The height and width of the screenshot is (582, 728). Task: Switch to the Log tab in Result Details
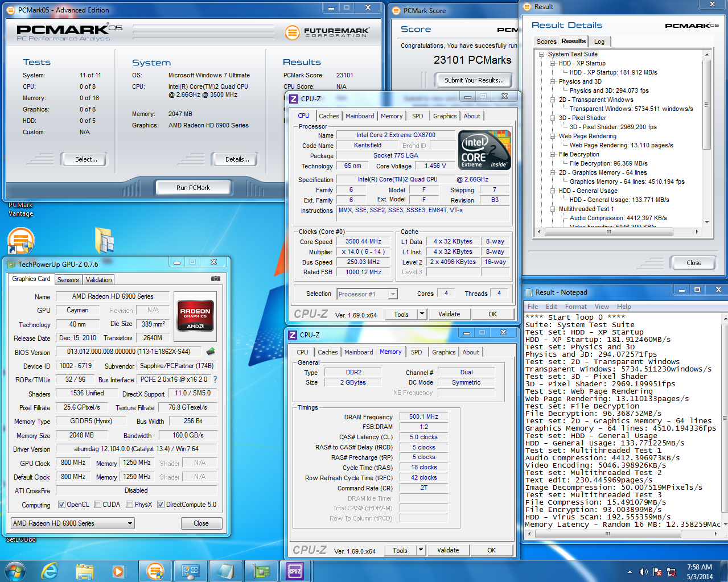click(x=599, y=42)
